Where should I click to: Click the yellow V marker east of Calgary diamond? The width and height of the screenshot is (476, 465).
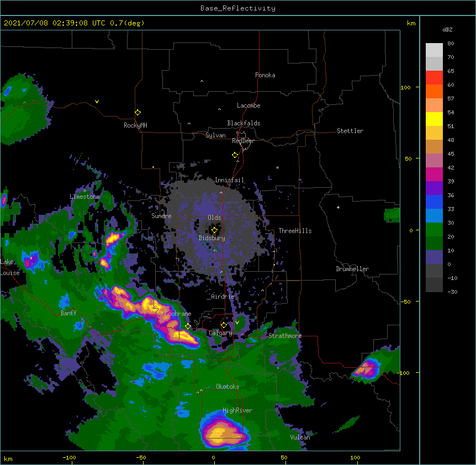[x=237, y=323]
